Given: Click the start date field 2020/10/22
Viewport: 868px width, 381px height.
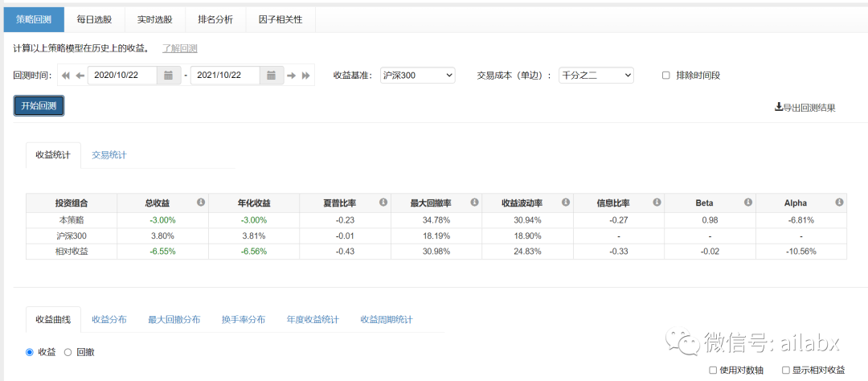Looking at the screenshot, I should 122,76.
